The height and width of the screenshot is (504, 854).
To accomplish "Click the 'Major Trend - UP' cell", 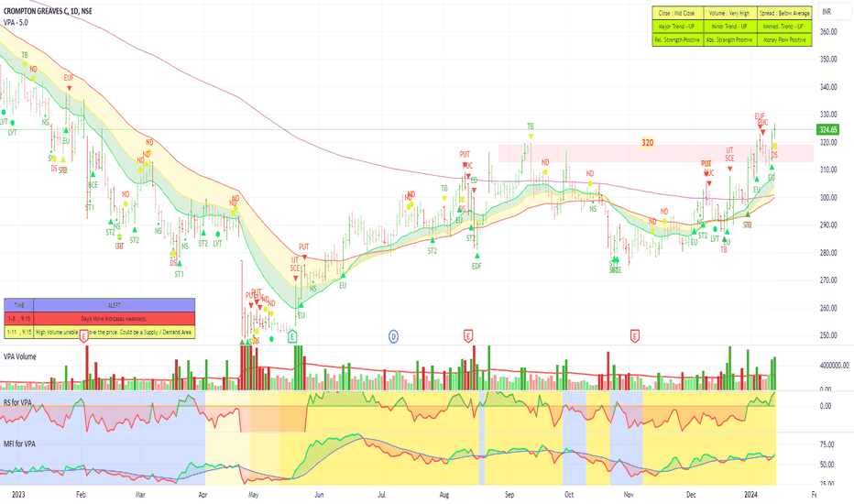I will tap(677, 27).
